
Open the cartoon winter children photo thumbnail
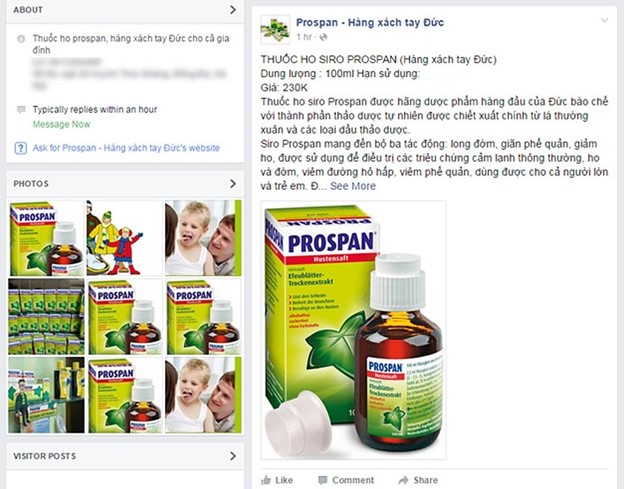125,238
